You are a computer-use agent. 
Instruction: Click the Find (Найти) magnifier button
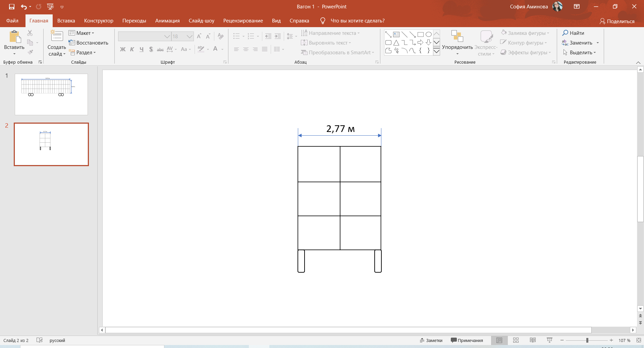pyautogui.click(x=573, y=33)
